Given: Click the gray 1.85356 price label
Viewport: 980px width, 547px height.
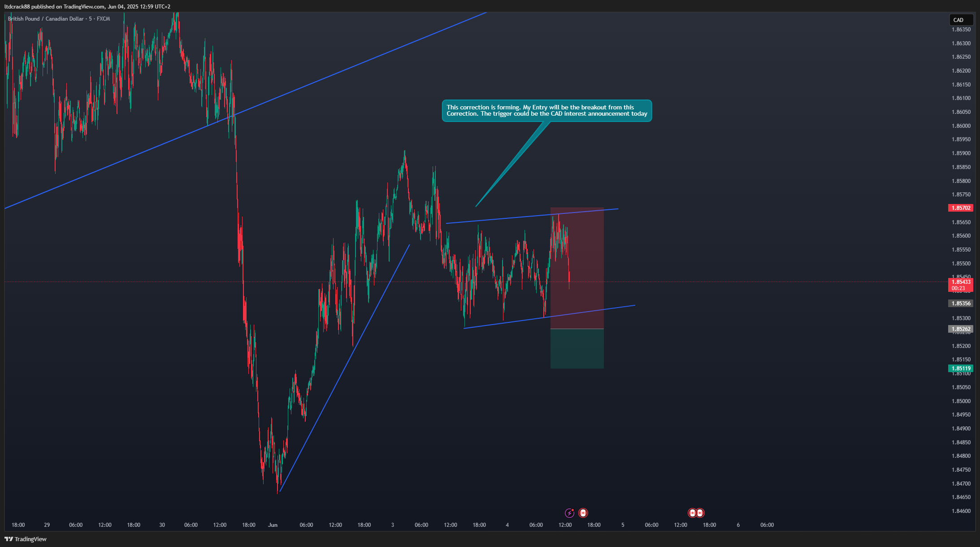Looking at the screenshot, I should 961,304.
